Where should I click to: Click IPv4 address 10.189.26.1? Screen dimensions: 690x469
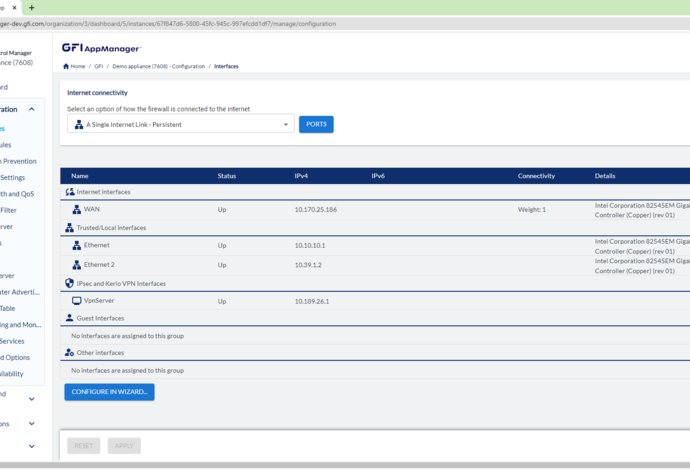pos(312,301)
